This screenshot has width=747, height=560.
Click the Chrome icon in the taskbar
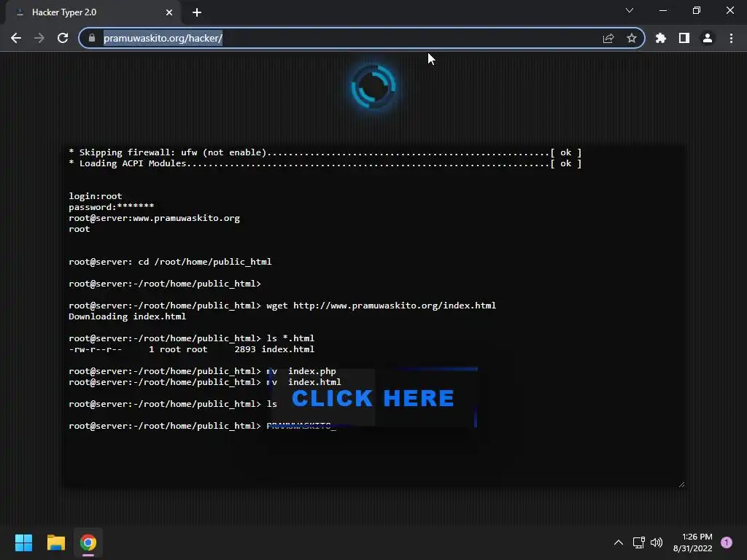click(x=88, y=542)
